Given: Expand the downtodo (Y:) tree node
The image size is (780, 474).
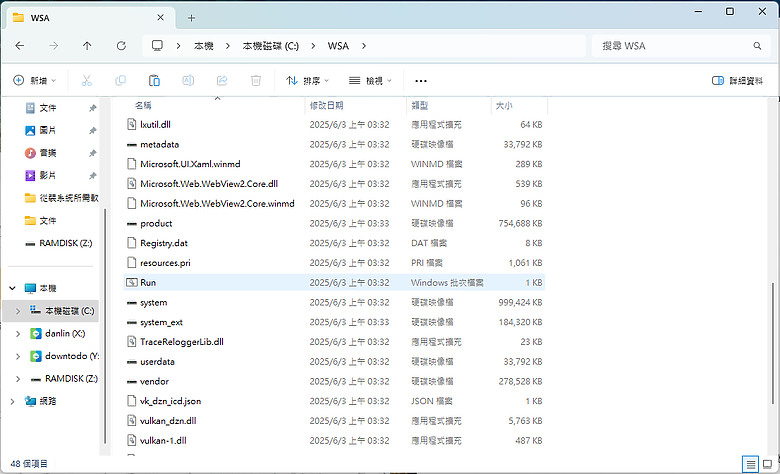Looking at the screenshot, I should click(x=18, y=356).
